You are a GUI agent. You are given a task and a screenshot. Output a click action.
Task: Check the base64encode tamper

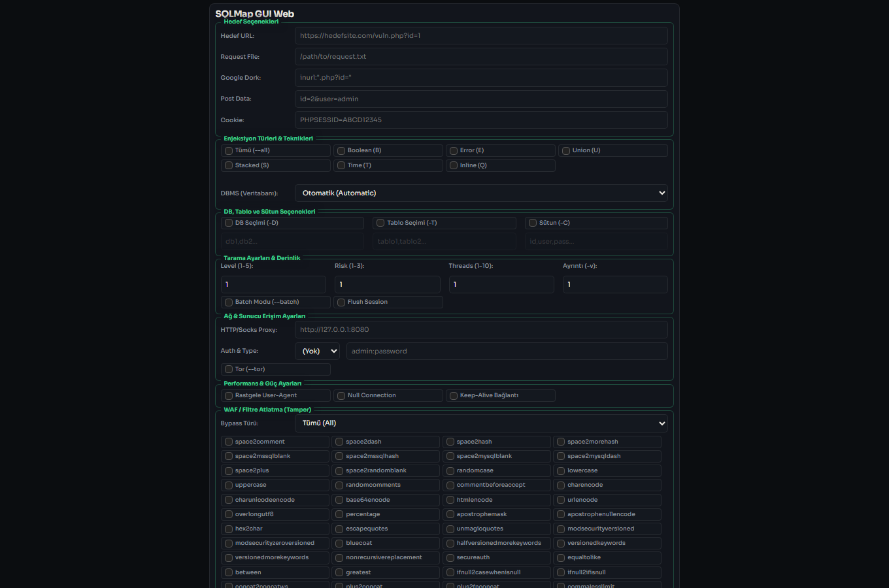(x=339, y=500)
